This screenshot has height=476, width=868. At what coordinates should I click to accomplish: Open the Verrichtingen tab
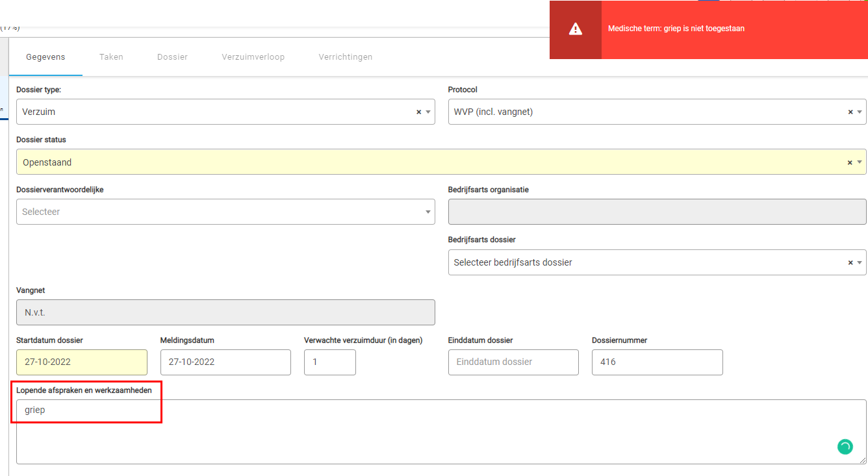346,57
